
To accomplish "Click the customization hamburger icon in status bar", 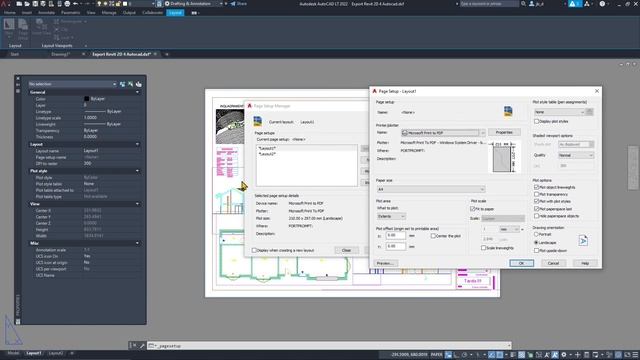I will (x=635, y=355).
